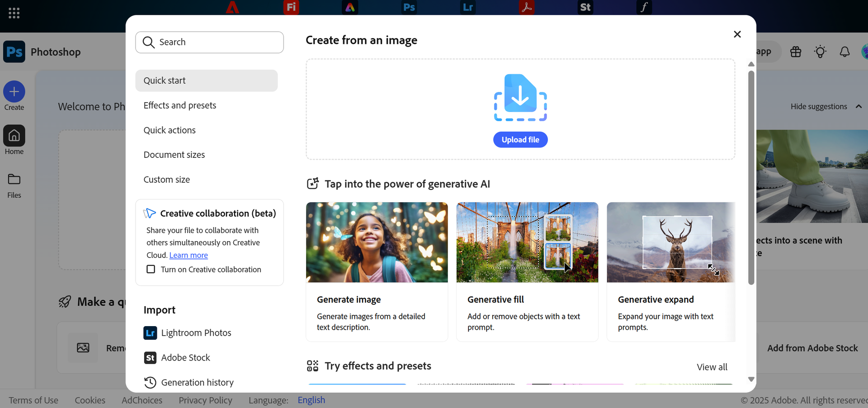This screenshot has width=868, height=408.
Task: Select Document sizes menu item
Action: tap(174, 155)
